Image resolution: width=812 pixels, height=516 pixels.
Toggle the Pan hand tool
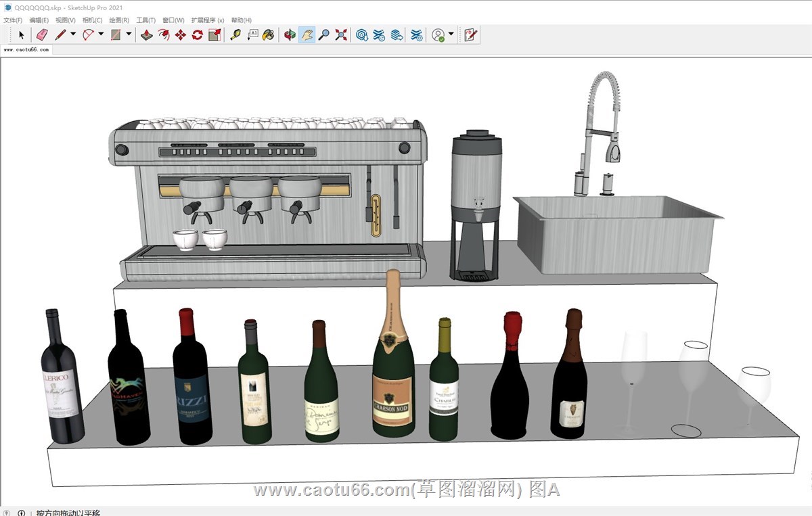pos(307,35)
